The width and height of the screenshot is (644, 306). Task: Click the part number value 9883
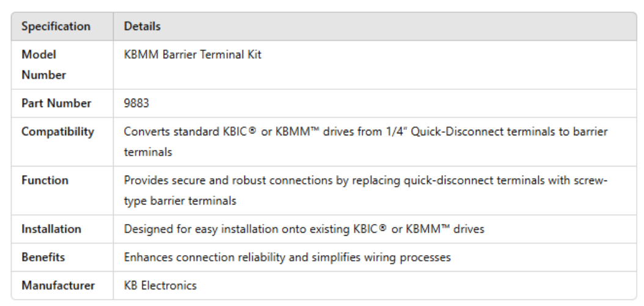136,103
